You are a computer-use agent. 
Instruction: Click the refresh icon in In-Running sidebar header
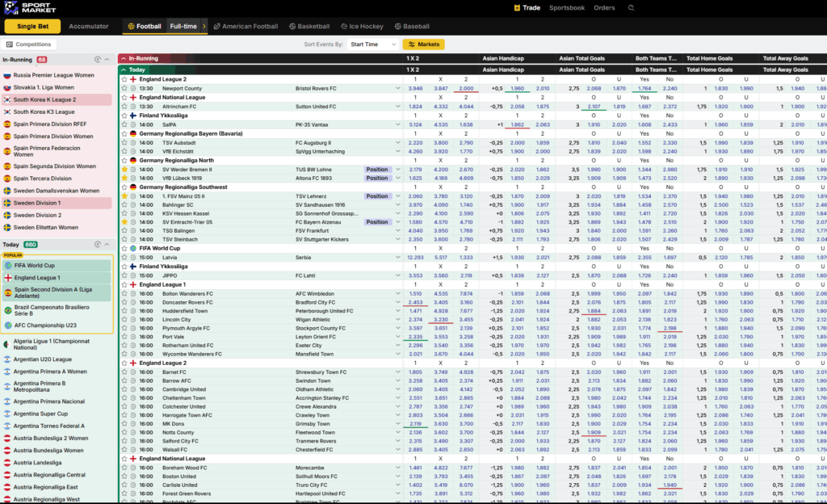(97, 59)
